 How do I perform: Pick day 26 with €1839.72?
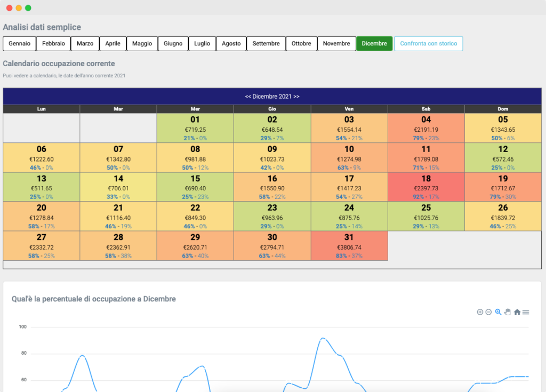pos(503,217)
